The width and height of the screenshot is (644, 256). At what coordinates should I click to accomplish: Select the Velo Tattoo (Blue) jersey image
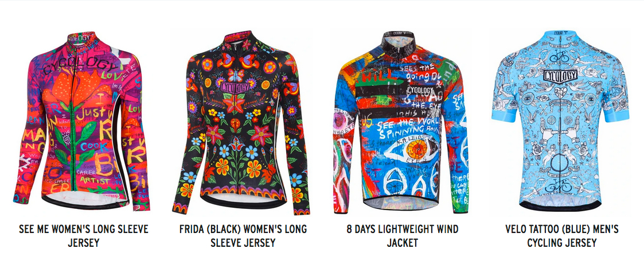click(560, 121)
